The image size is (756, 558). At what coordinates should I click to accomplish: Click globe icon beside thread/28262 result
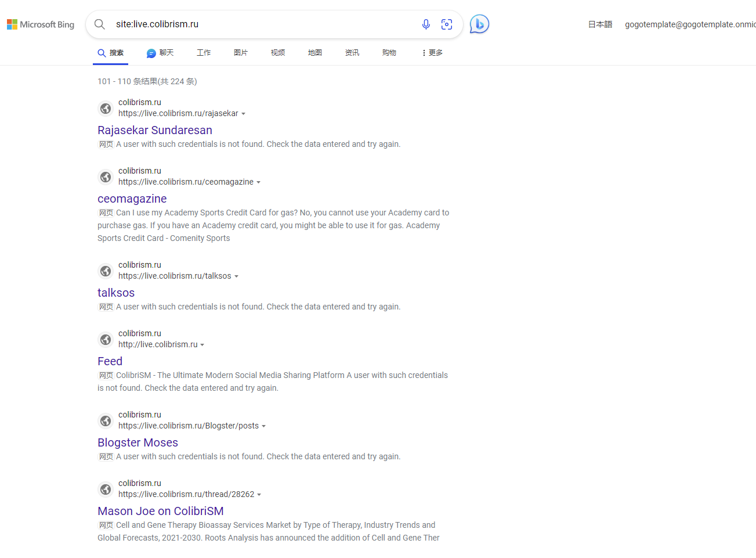pyautogui.click(x=106, y=489)
